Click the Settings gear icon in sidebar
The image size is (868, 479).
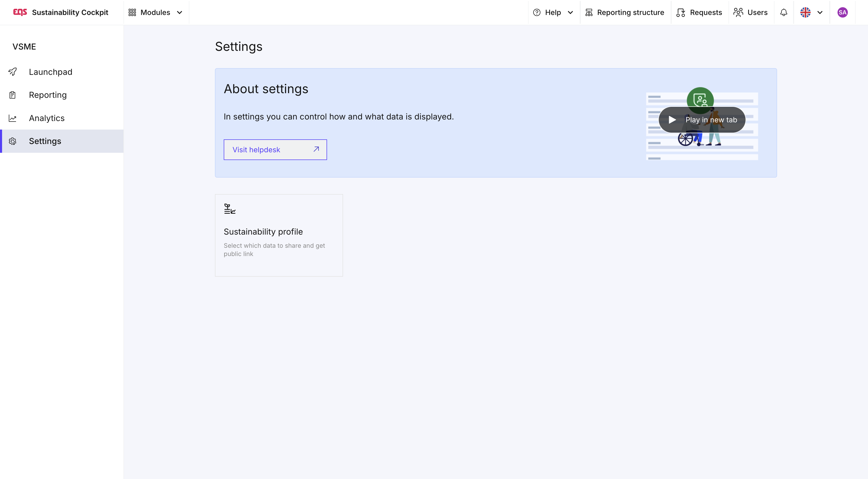[13, 141]
